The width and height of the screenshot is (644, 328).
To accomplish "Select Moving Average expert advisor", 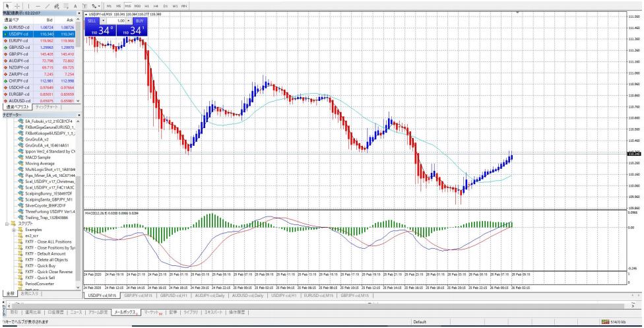I will (x=37, y=163).
